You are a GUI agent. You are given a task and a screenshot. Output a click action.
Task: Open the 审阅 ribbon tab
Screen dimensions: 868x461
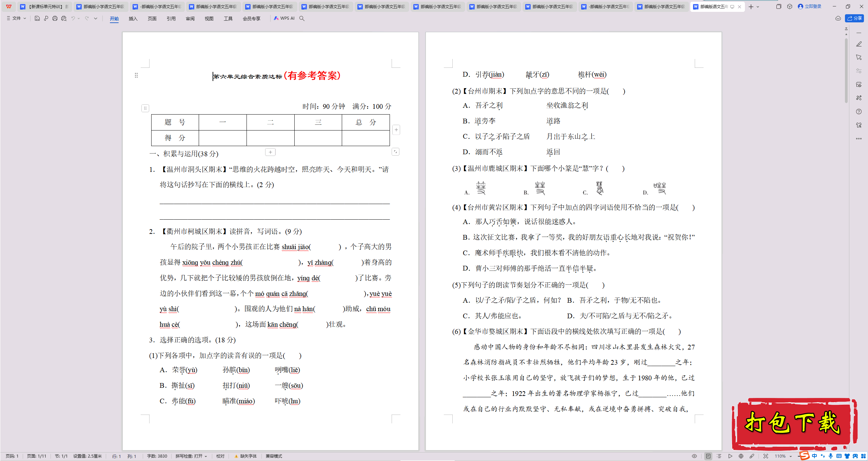(190, 19)
